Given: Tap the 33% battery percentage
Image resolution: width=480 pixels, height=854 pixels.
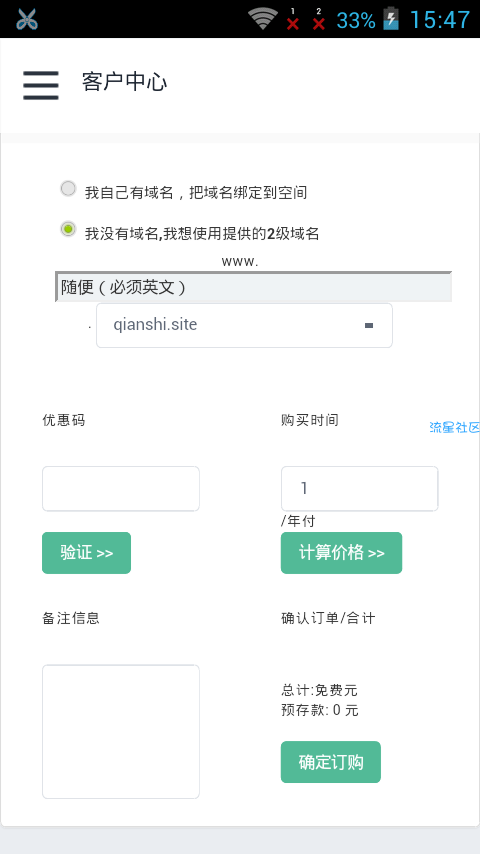Looking at the screenshot, I should 356,21.
